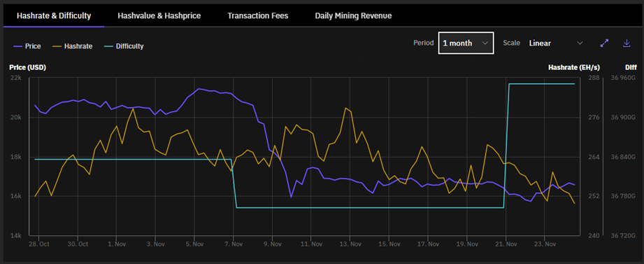This screenshot has height=264, width=644.
Task: Click the 19. Nov date label
Action: [x=466, y=244]
